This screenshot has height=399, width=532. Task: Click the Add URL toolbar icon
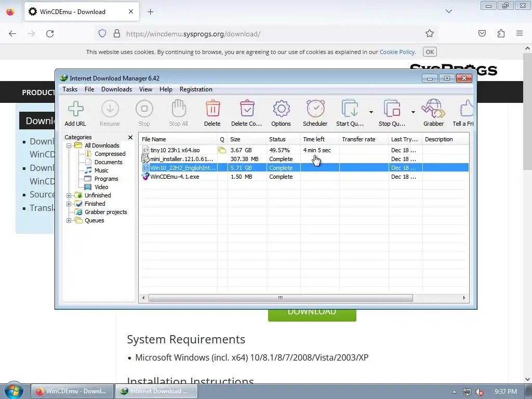[x=75, y=109]
